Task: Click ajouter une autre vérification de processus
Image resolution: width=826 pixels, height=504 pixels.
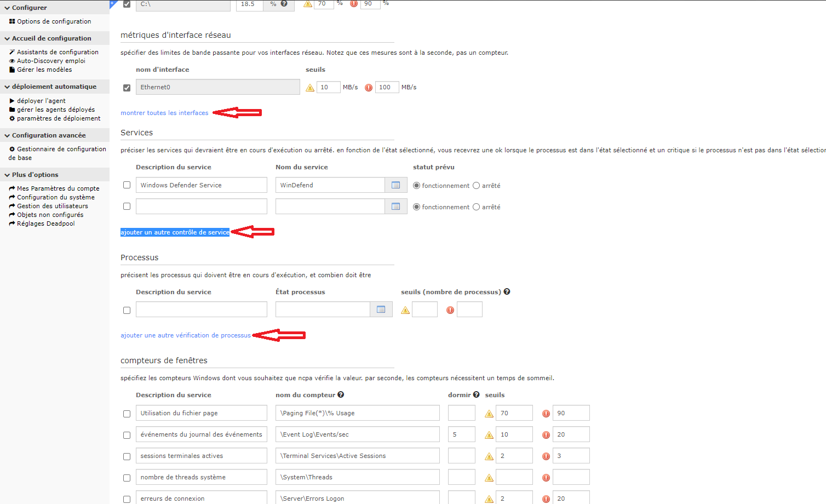Action: (x=185, y=335)
